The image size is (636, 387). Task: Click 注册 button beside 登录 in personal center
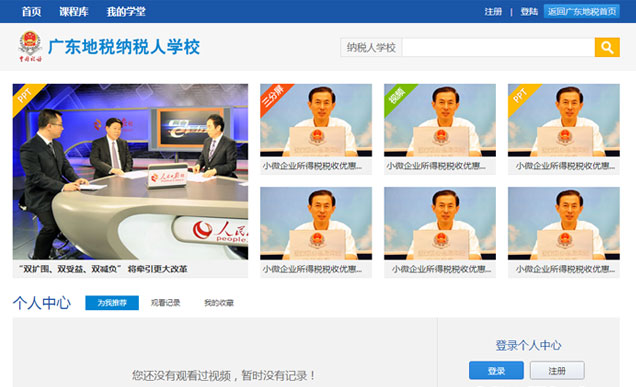click(x=557, y=370)
